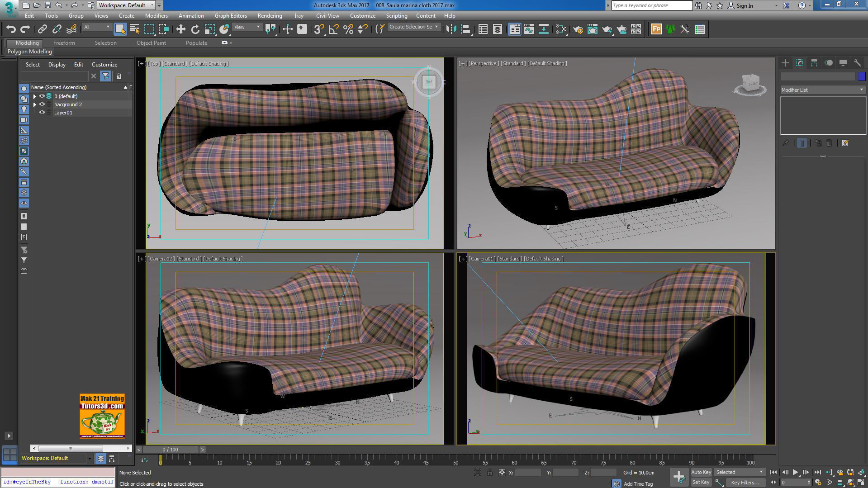Screen dimensions: 868x488
Task: Click the Set Key button
Action: point(701,483)
